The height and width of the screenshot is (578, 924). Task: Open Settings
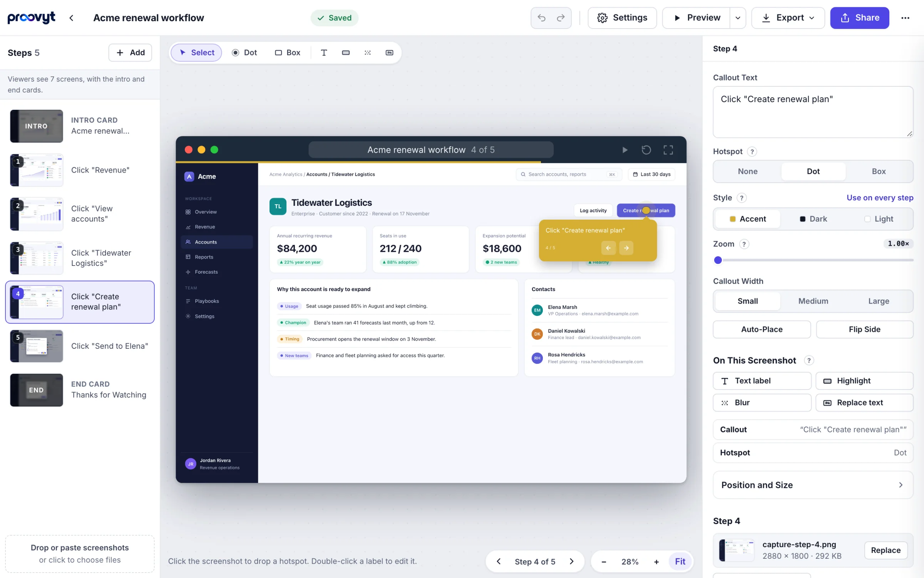click(622, 18)
